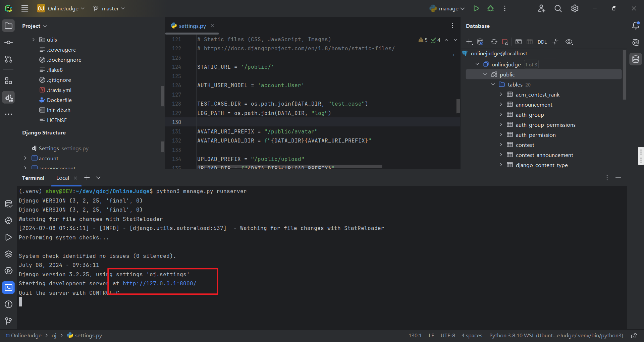Viewport: 644px width, 342px height.
Task: Toggle Database view options eye icon
Action: click(x=569, y=42)
